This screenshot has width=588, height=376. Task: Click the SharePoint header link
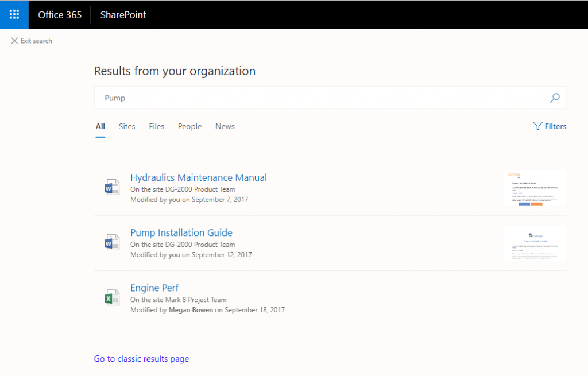point(123,14)
